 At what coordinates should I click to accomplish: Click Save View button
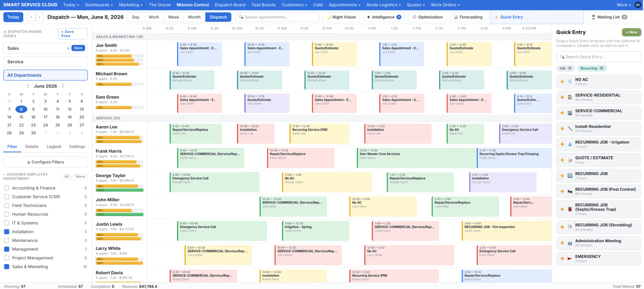[73, 34]
